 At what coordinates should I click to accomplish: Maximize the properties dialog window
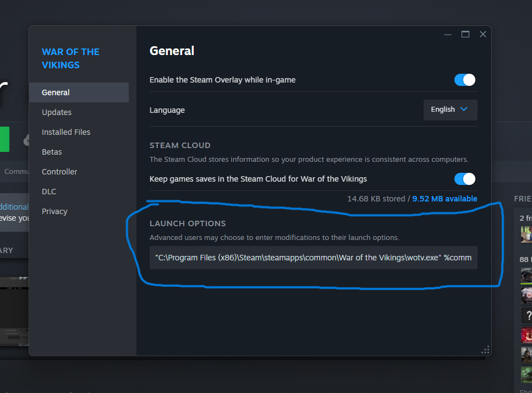[465, 34]
